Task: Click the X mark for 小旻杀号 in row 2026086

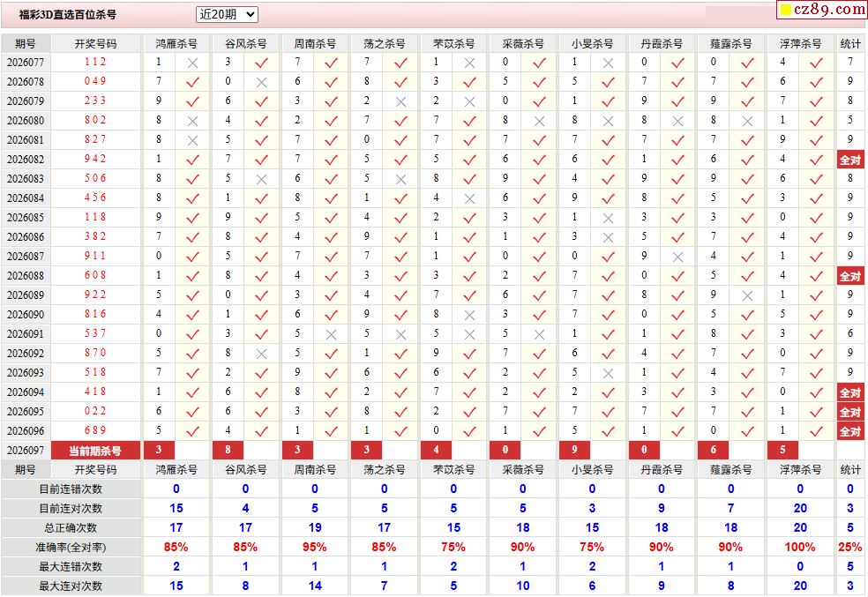Action: 608,237
